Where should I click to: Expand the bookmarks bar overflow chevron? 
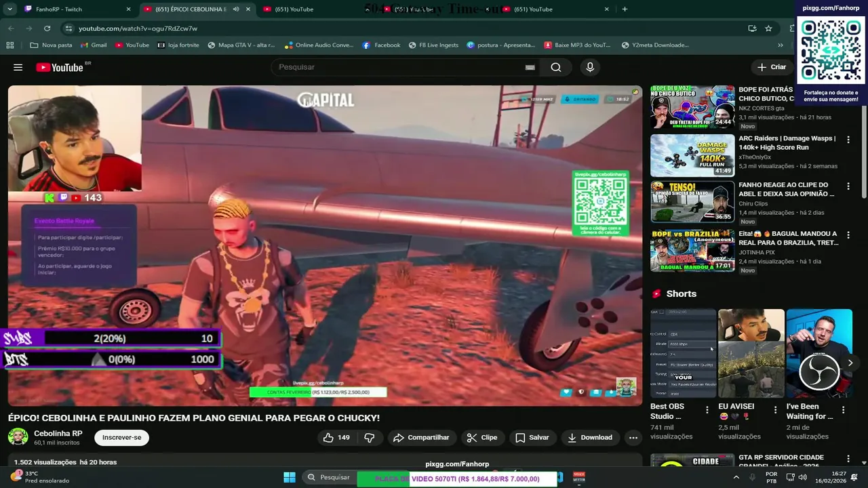781,45
